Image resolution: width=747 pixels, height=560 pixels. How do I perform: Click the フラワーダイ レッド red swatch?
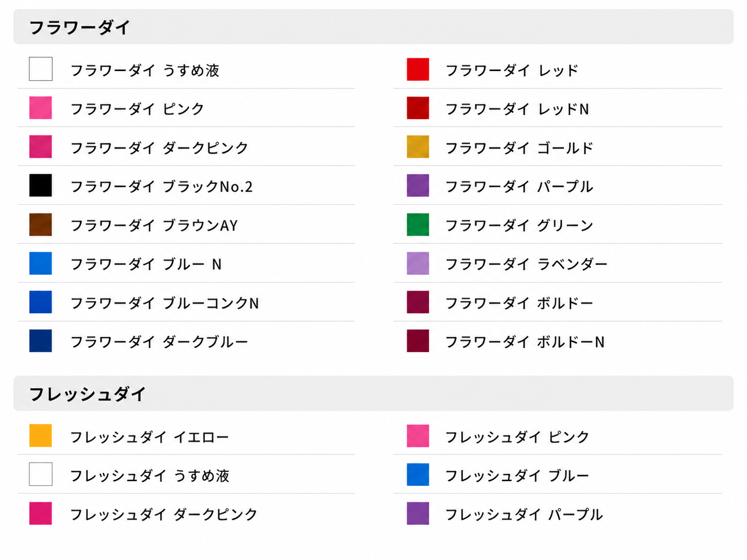(x=418, y=69)
